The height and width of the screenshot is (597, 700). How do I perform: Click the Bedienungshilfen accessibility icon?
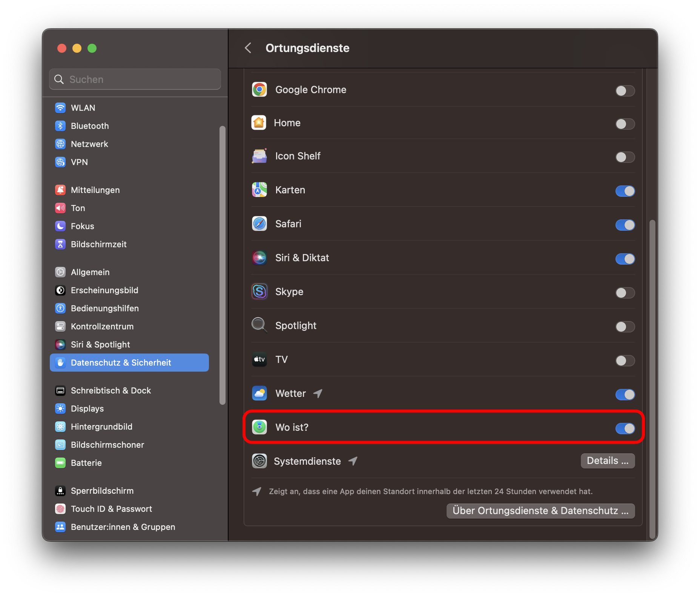[60, 308]
